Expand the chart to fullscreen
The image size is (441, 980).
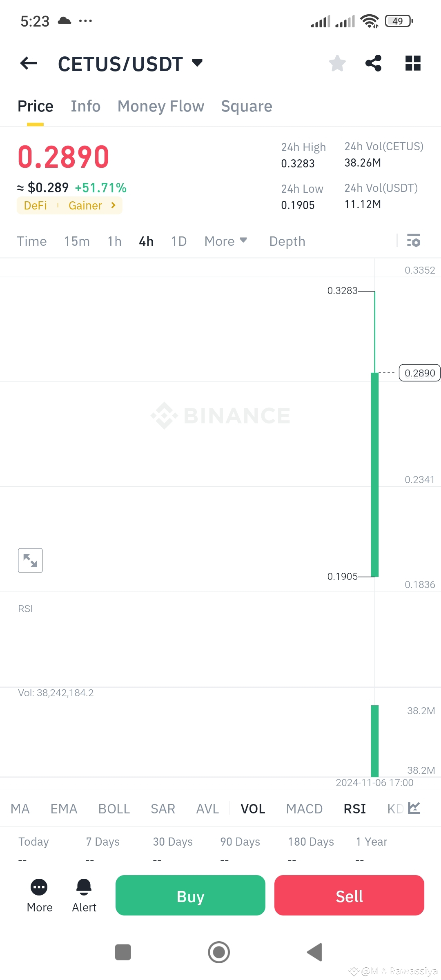tap(30, 560)
